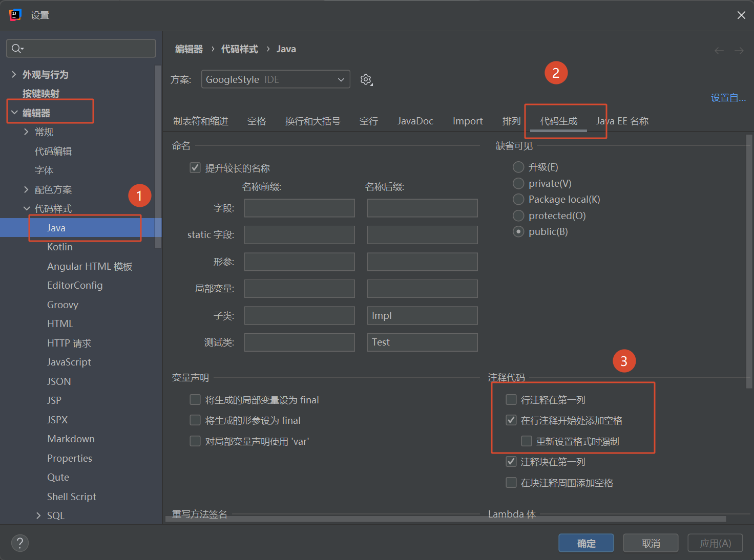754x560 pixels.
Task: Click the '测试类' suffix field containing Test
Action: coord(423,342)
